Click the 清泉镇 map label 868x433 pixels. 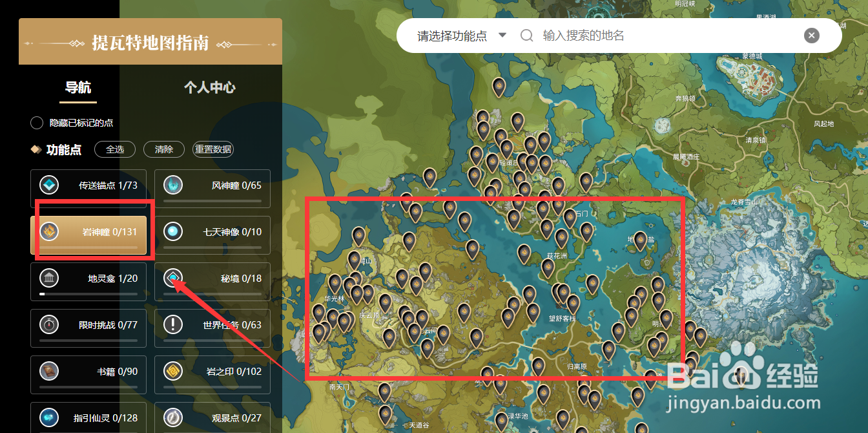pyautogui.click(x=756, y=140)
